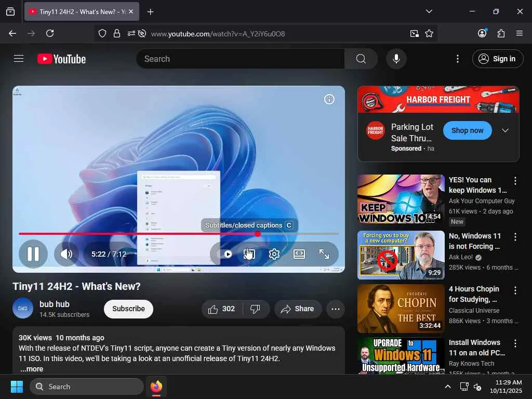The width and height of the screenshot is (532, 399).
Task: Like the video with 302 likes
Action: [222, 309]
